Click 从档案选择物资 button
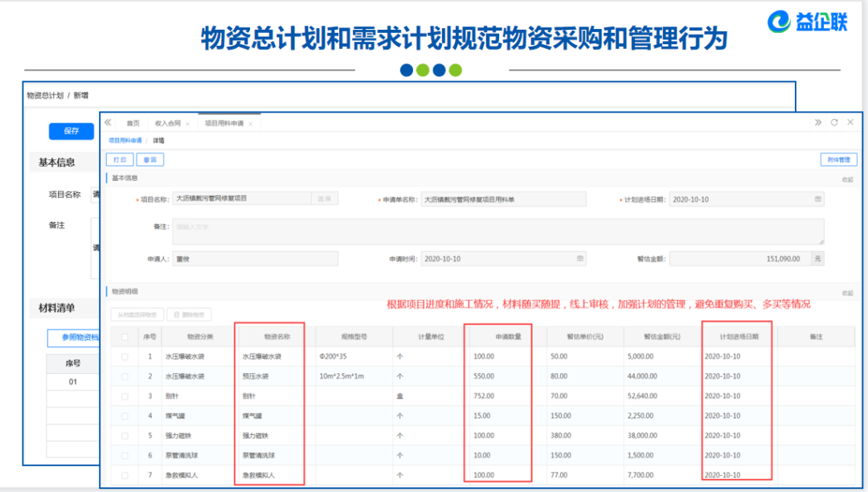This screenshot has height=492, width=868. (x=137, y=314)
